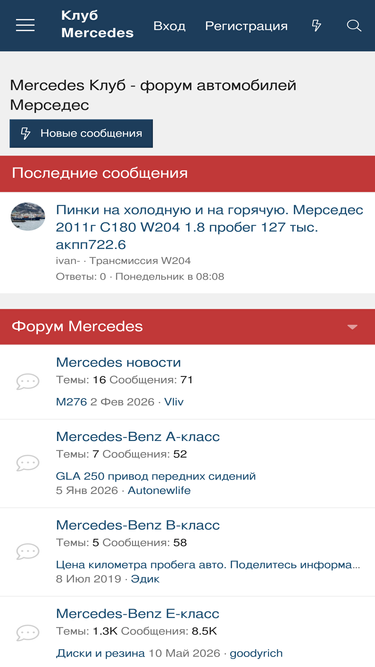This screenshot has width=375, height=667.
Task: Open ivan- user avatar thumbnail
Action: pos(28,217)
